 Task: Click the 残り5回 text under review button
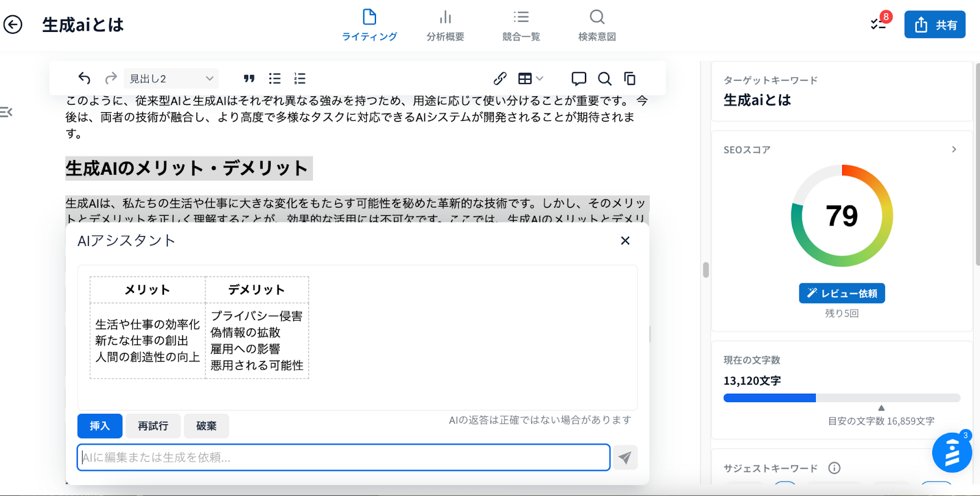842,313
